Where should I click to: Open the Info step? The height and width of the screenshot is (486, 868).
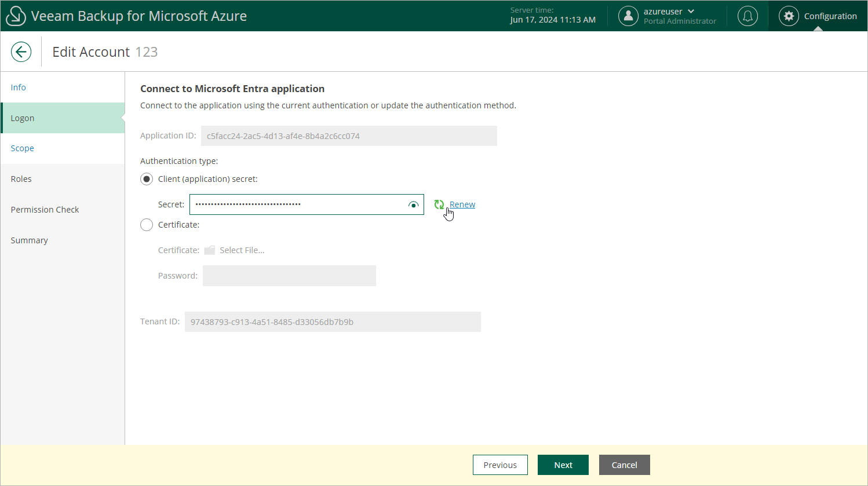(x=19, y=87)
